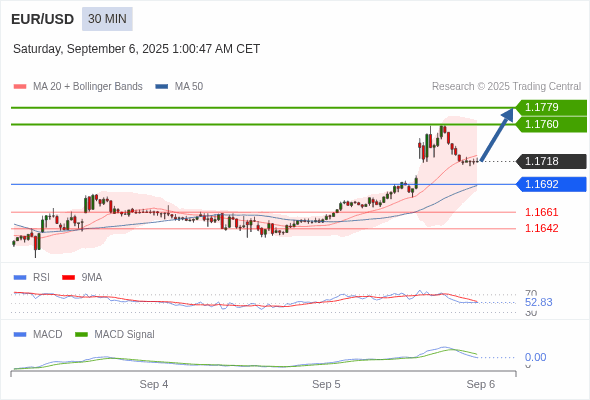Click the Sep 5 date marker

pos(326,384)
